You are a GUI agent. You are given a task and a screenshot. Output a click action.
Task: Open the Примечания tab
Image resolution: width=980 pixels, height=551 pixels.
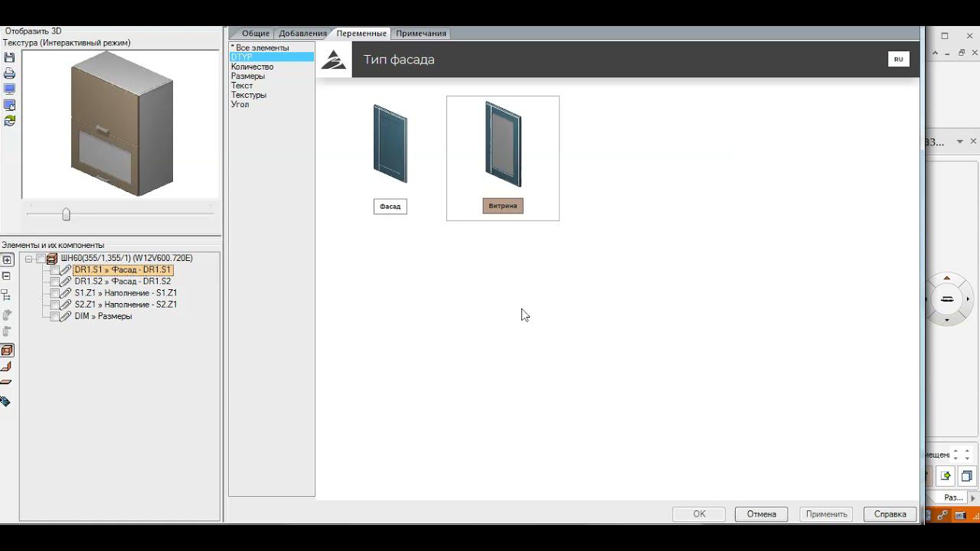click(x=421, y=34)
